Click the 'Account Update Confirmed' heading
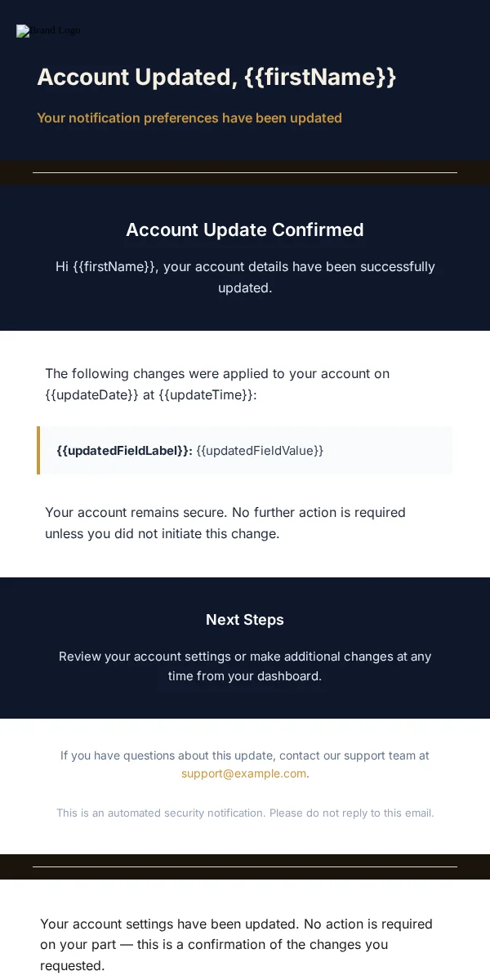This screenshot has width=490, height=980. pyautogui.click(x=245, y=230)
